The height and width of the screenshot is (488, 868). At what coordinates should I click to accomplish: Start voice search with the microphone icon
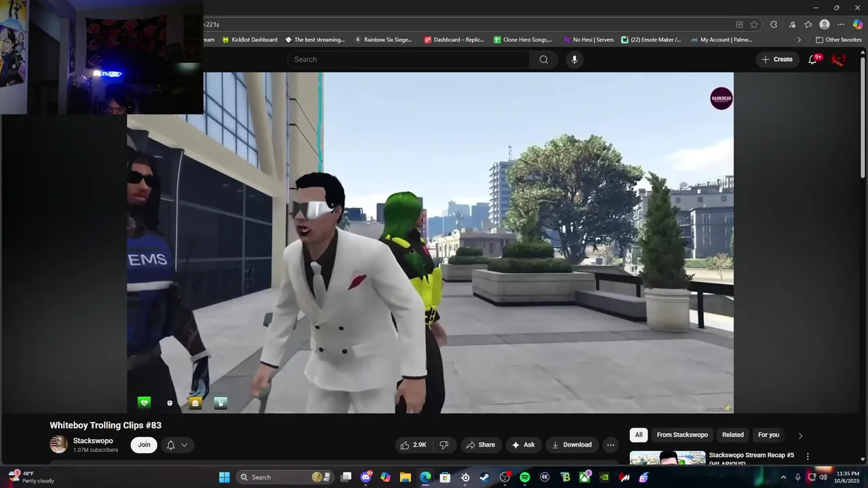574,60
